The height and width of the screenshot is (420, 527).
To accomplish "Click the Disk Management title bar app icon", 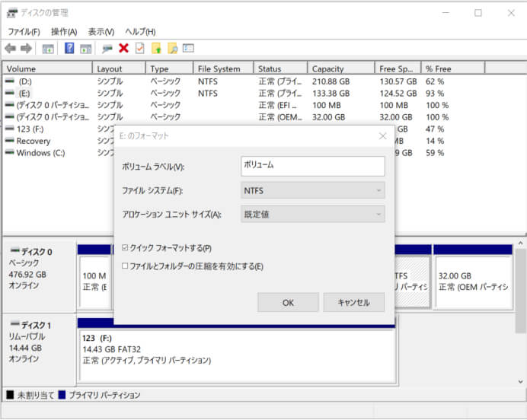I will click(12, 13).
